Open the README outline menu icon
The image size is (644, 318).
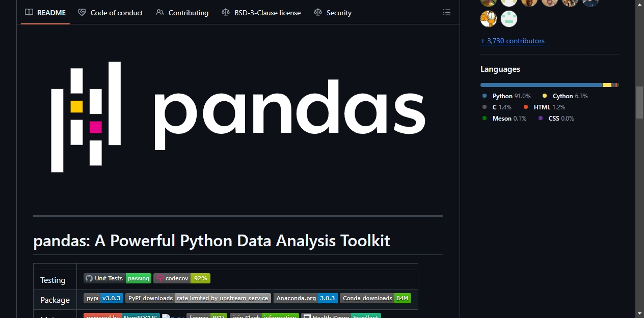447,13
